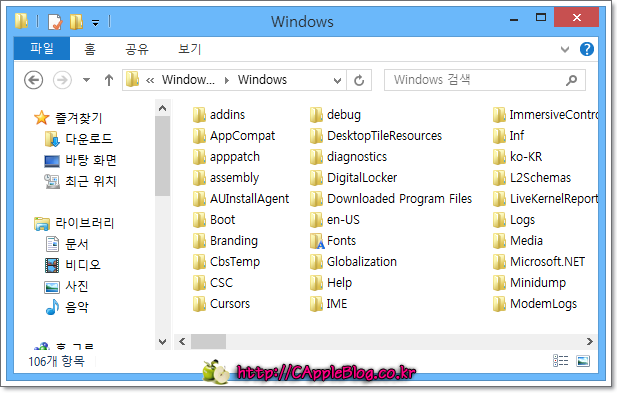Image resolution: width=618 pixels, height=393 pixels.
Task: Go up one level with Up arrow
Action: (x=109, y=80)
